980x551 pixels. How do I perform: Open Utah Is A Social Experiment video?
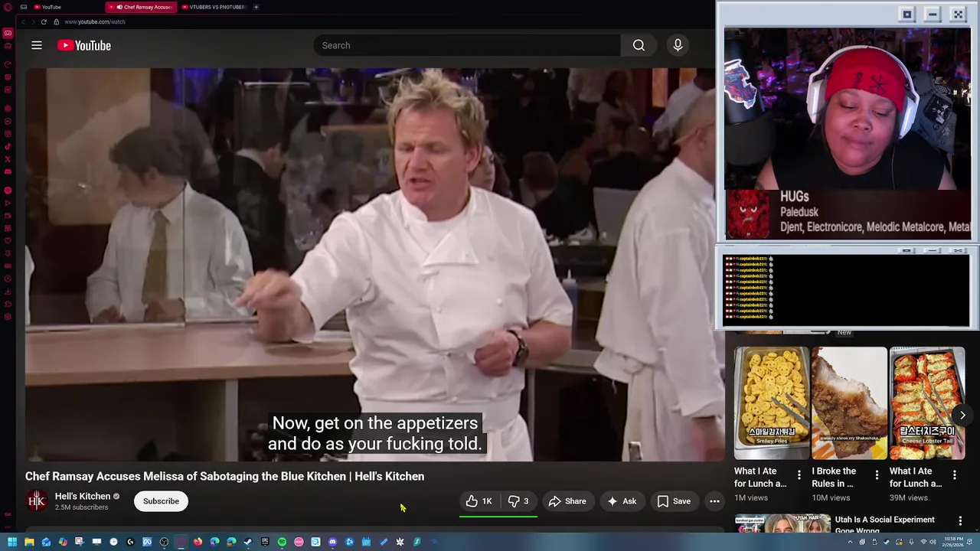[884, 524]
